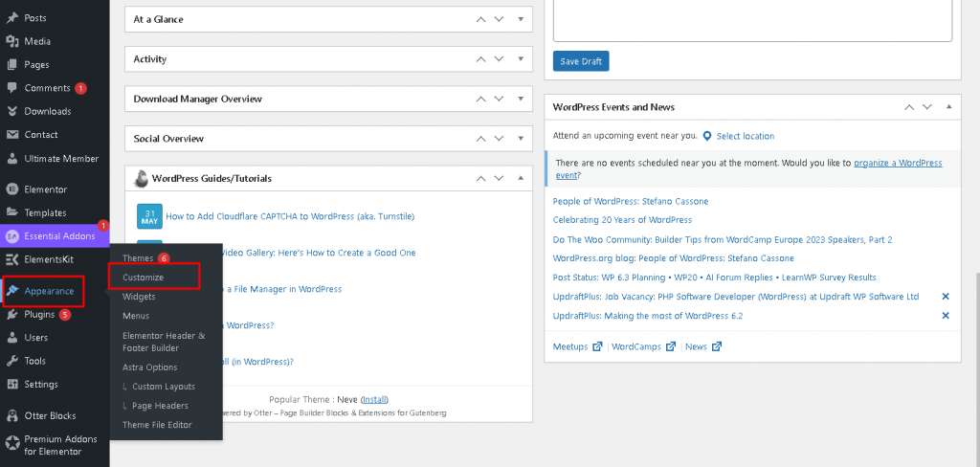Open the Celebrating 20 Years of WordPress link
980x467 pixels.
click(x=622, y=220)
